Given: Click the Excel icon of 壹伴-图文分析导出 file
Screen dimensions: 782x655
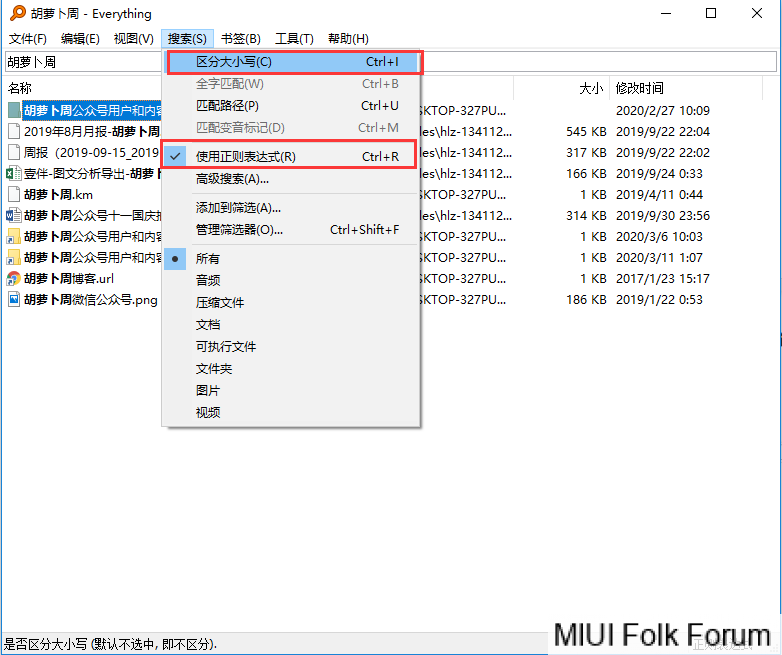Looking at the screenshot, I should coord(14,173).
